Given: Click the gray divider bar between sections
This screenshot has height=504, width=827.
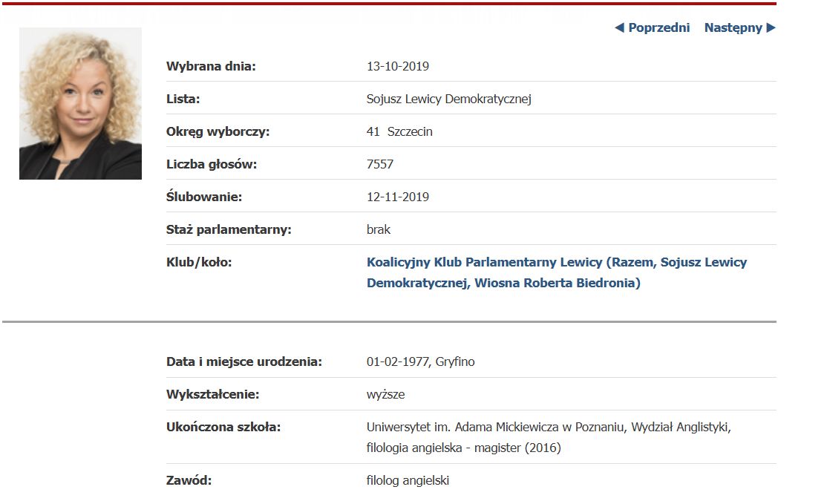Looking at the screenshot, I should (x=413, y=321).
